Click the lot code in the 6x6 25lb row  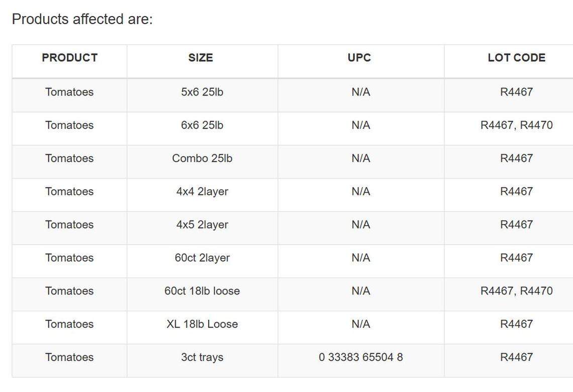pos(516,125)
